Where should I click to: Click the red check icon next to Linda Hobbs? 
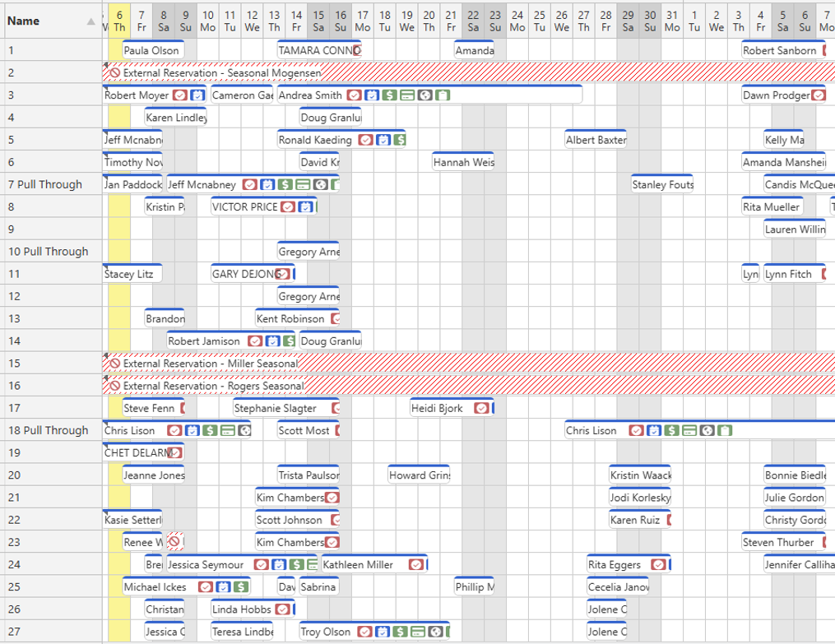pyautogui.click(x=283, y=609)
